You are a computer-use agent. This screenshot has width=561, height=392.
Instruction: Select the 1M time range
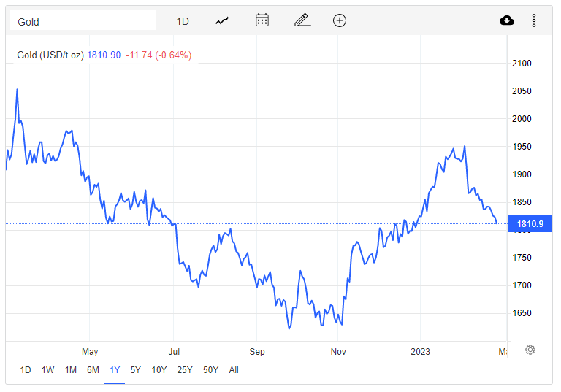71,370
